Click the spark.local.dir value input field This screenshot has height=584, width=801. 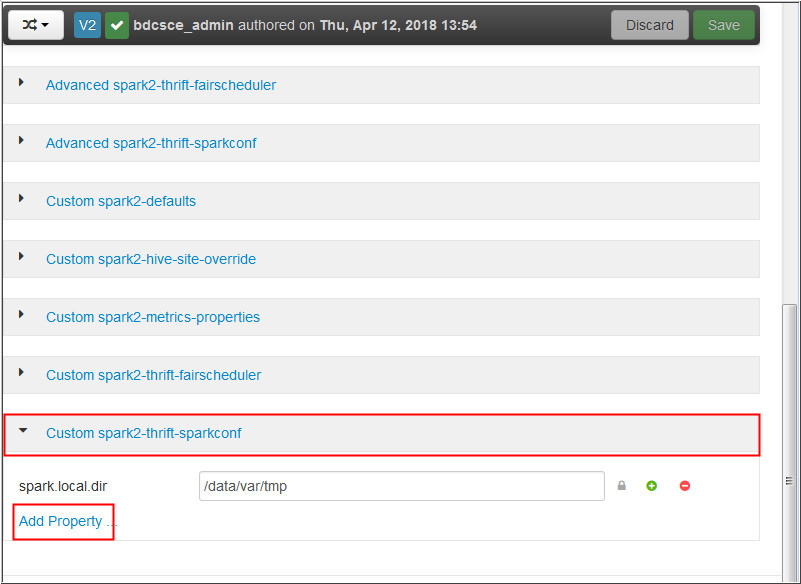400,485
